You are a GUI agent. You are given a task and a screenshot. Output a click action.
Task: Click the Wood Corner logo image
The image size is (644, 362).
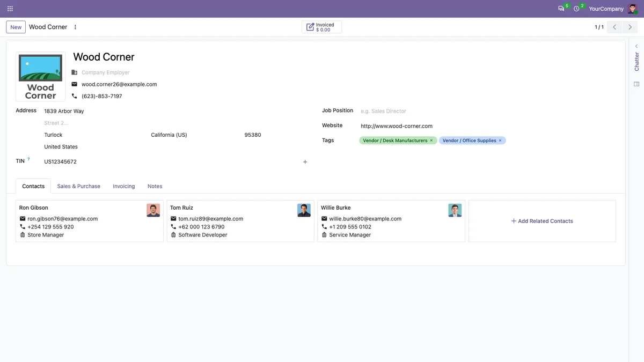tap(41, 77)
